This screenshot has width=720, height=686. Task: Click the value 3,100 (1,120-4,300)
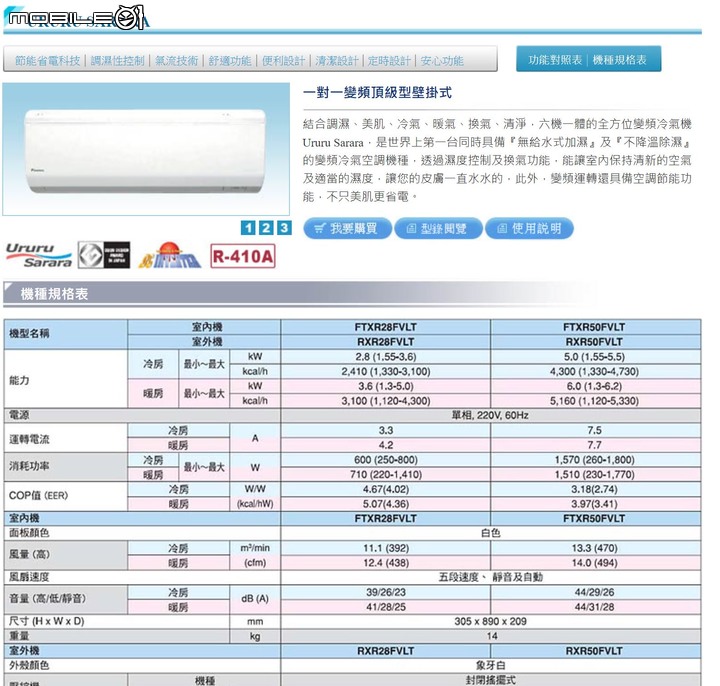(x=386, y=401)
